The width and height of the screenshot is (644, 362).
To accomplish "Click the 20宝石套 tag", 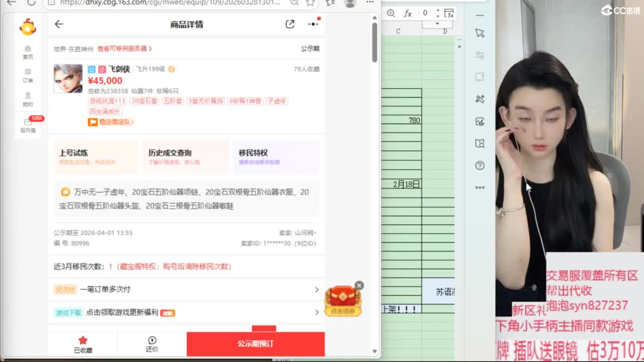I will (x=143, y=101).
